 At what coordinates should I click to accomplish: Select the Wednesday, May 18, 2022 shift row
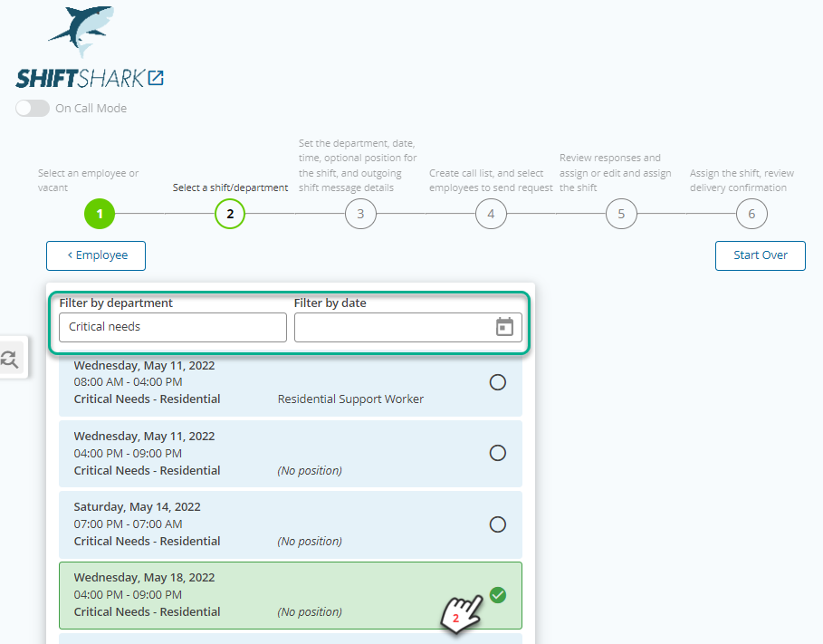click(x=291, y=595)
